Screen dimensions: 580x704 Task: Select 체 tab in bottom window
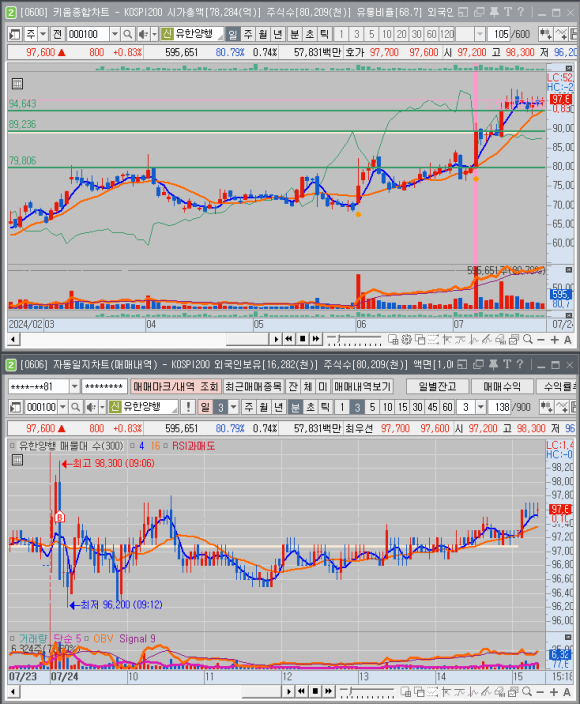click(308, 386)
